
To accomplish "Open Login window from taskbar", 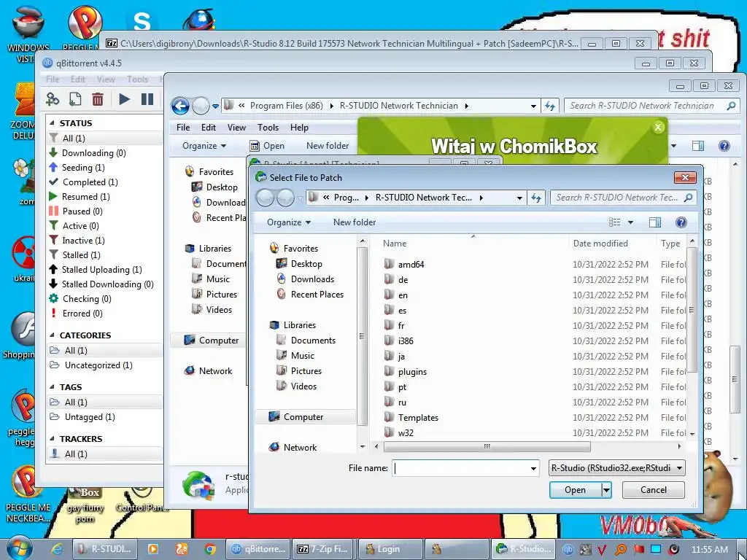I will (x=390, y=549).
